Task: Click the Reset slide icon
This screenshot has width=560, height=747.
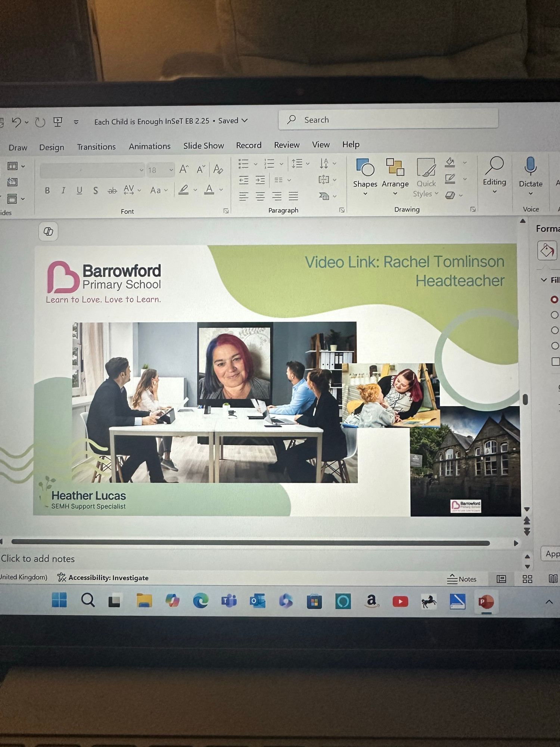Action: coord(12,182)
